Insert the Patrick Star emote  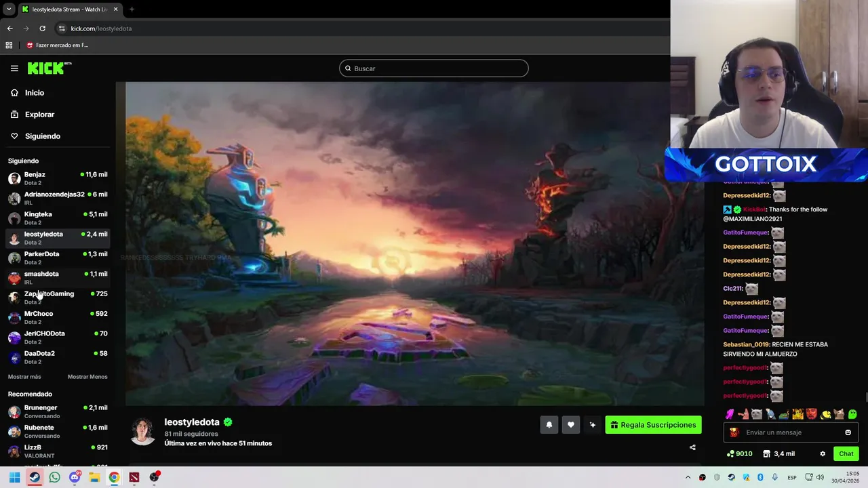[743, 414]
